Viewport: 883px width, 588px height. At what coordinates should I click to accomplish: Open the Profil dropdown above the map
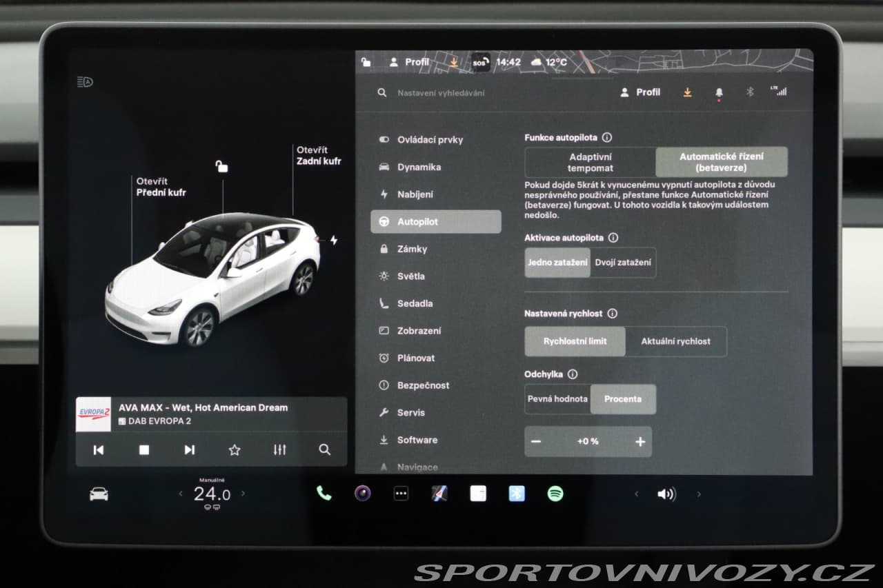[410, 62]
